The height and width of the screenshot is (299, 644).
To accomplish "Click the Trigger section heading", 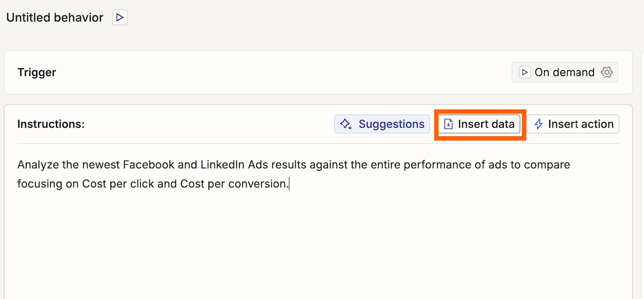I will [37, 72].
